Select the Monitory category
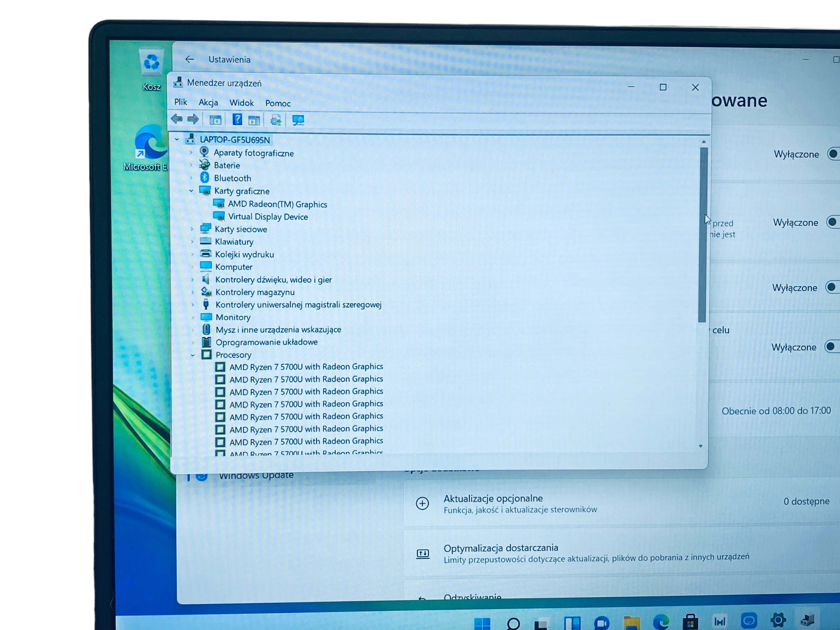 [233, 317]
